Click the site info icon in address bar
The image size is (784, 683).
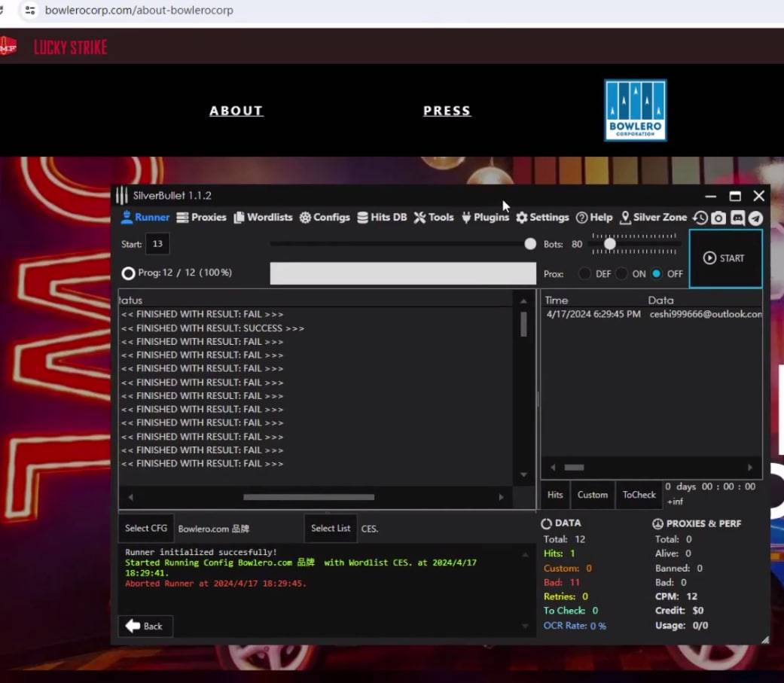(x=29, y=11)
